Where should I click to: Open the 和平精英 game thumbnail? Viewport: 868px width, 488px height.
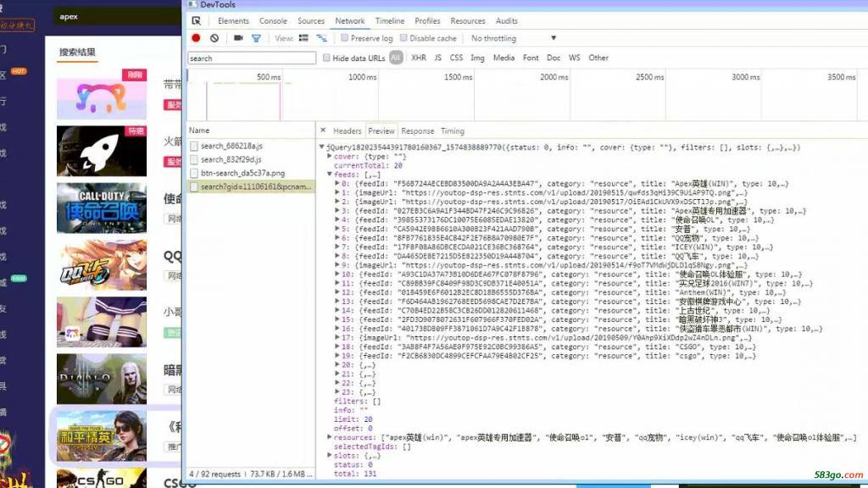[x=102, y=436]
